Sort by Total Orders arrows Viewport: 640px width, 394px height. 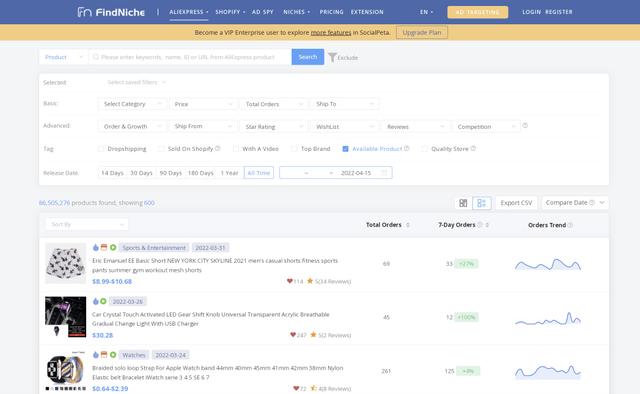(x=408, y=225)
